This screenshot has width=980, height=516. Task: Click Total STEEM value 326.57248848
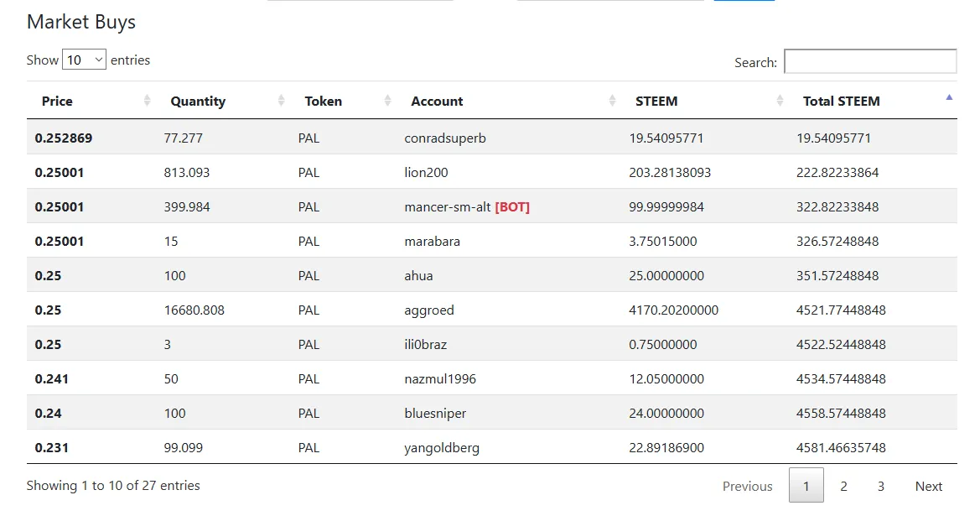(837, 242)
